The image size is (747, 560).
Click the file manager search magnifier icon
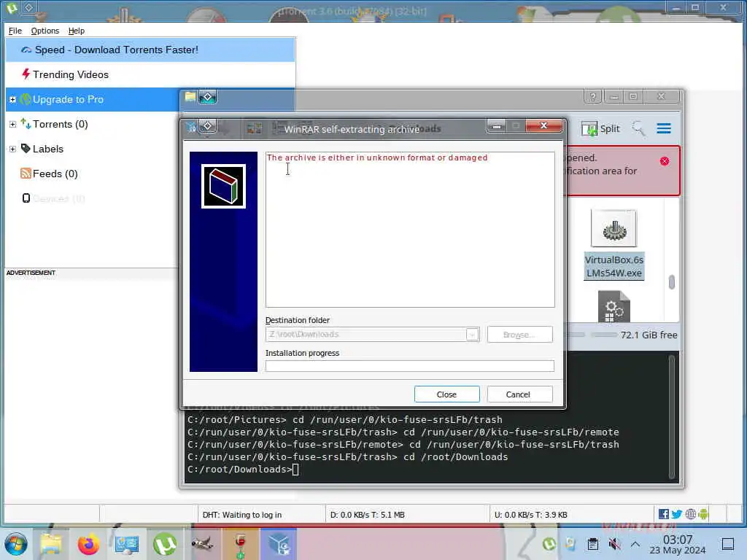638,128
